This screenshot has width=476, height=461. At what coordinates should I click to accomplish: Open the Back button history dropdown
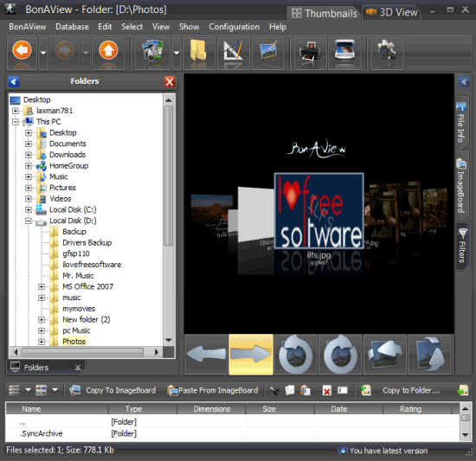pos(43,53)
